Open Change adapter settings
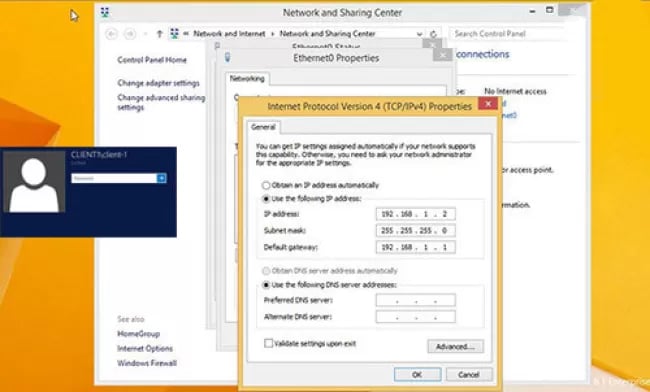 point(158,83)
